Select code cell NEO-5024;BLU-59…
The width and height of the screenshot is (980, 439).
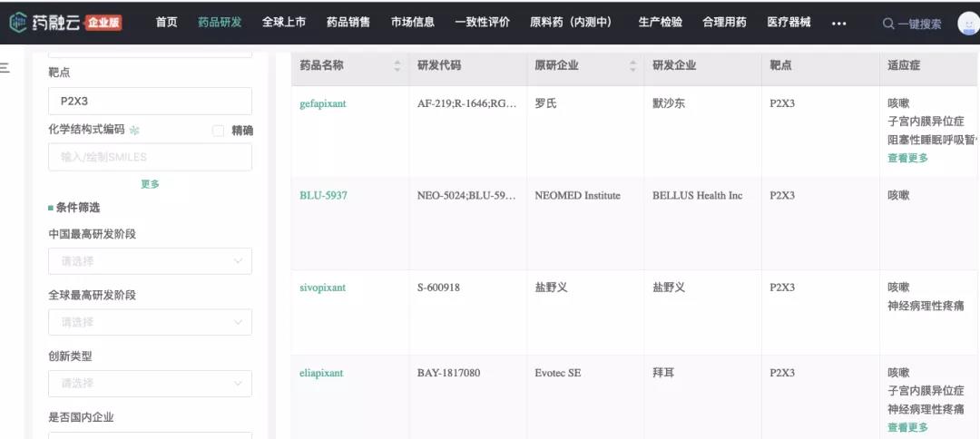pyautogui.click(x=467, y=195)
